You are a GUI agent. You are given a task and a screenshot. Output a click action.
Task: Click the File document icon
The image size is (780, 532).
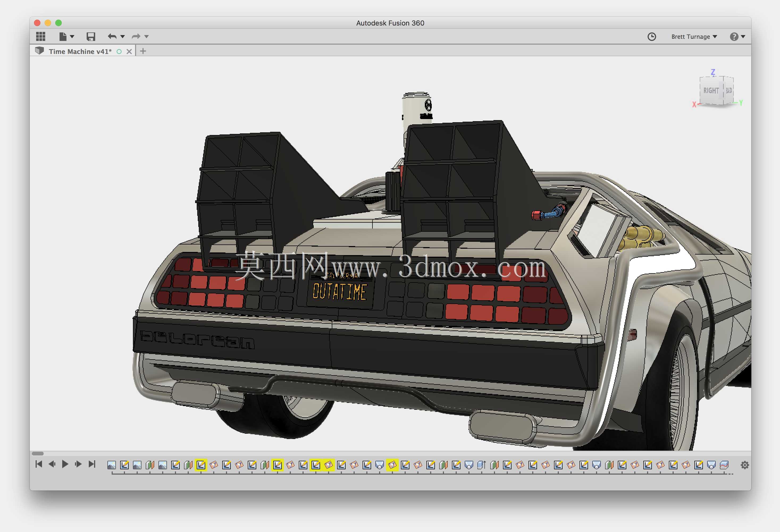[63, 36]
